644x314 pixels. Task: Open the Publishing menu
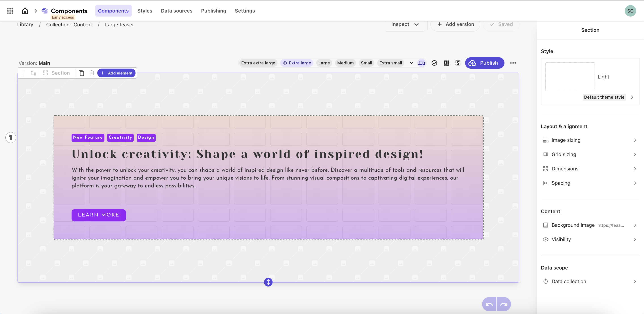coord(214,11)
